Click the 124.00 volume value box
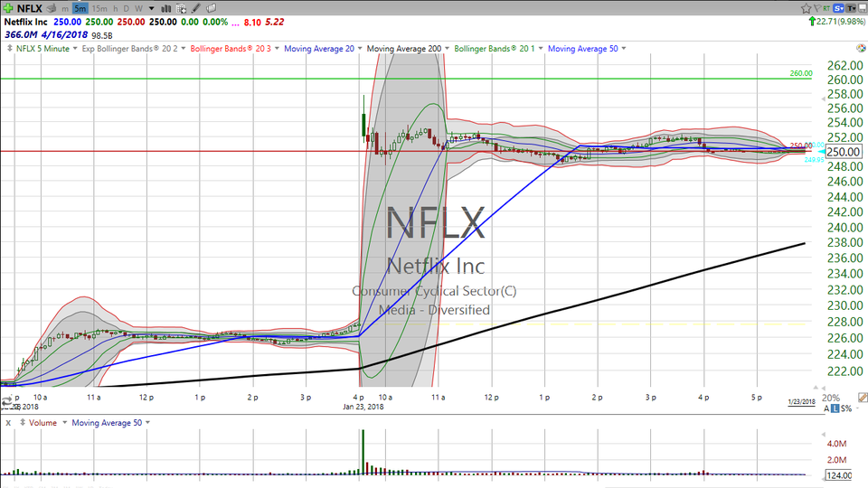Screen dimensions: 868x488 point(839,474)
